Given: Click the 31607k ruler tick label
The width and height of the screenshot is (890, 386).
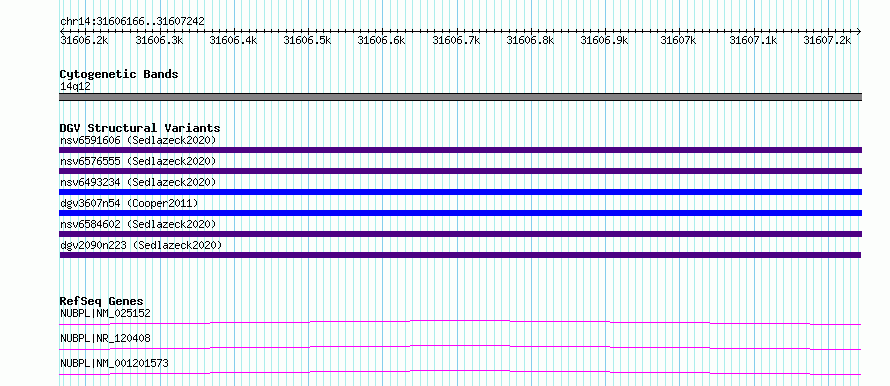Looking at the screenshot, I should coord(679,40).
